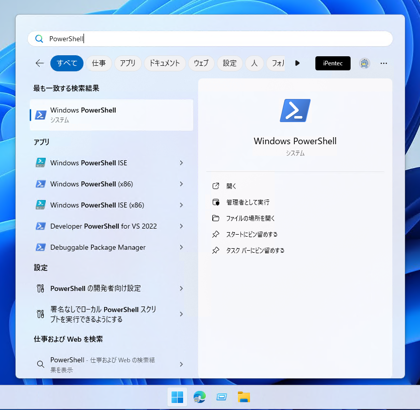Screen dimensions: 420x410
Task: Click the Developer PowerShell for VS 2022 icon
Action: coord(41,226)
